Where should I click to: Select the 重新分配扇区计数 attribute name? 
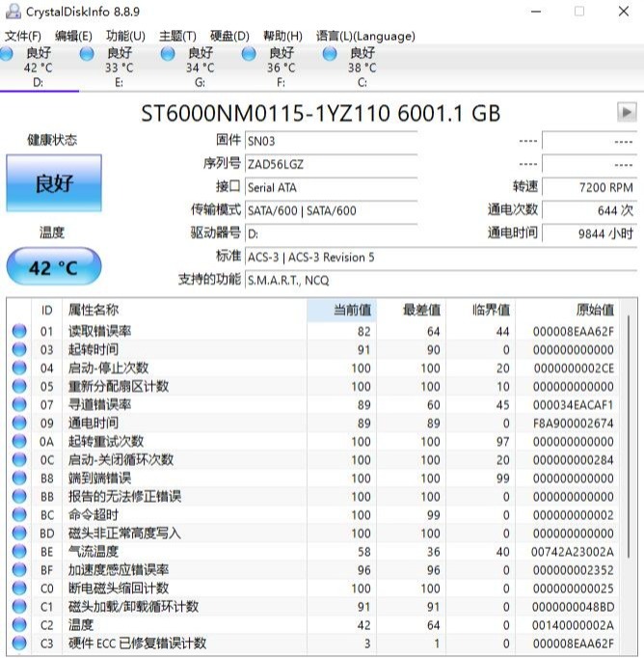tap(119, 386)
